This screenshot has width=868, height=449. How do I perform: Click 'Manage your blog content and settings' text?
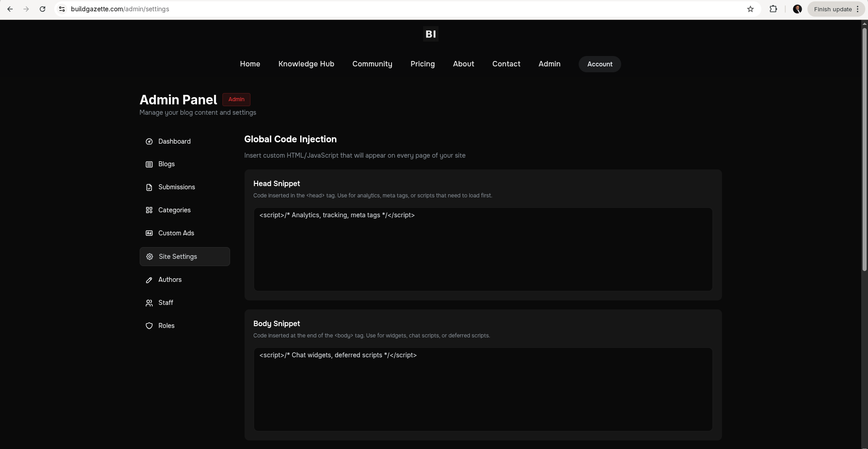tap(198, 112)
